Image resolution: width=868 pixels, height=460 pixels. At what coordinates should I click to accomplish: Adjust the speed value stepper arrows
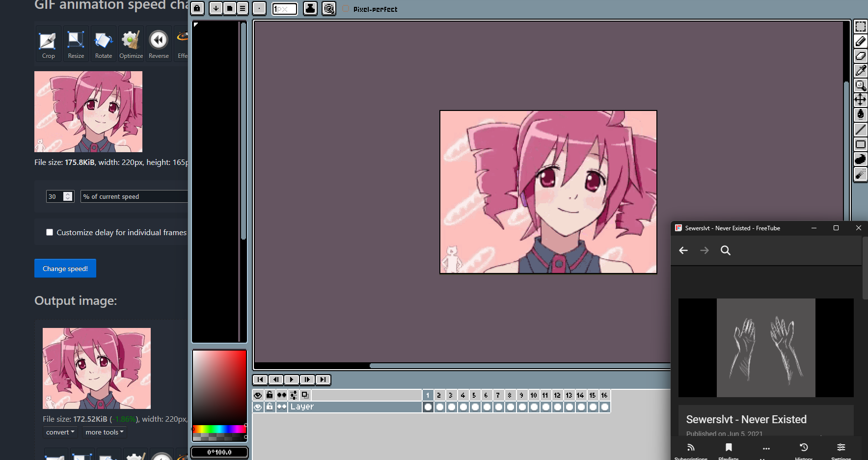68,196
